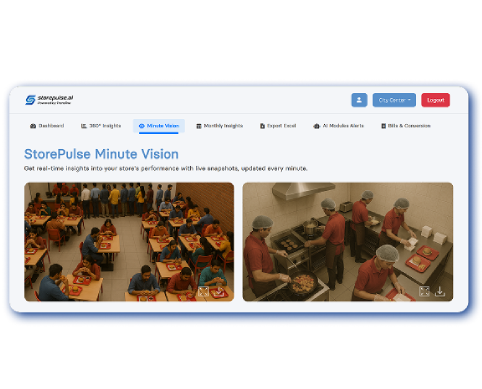The width and height of the screenshot is (482, 389).
Task: Click the 'Get real-time insights' subtitle text
Action: [x=166, y=169]
